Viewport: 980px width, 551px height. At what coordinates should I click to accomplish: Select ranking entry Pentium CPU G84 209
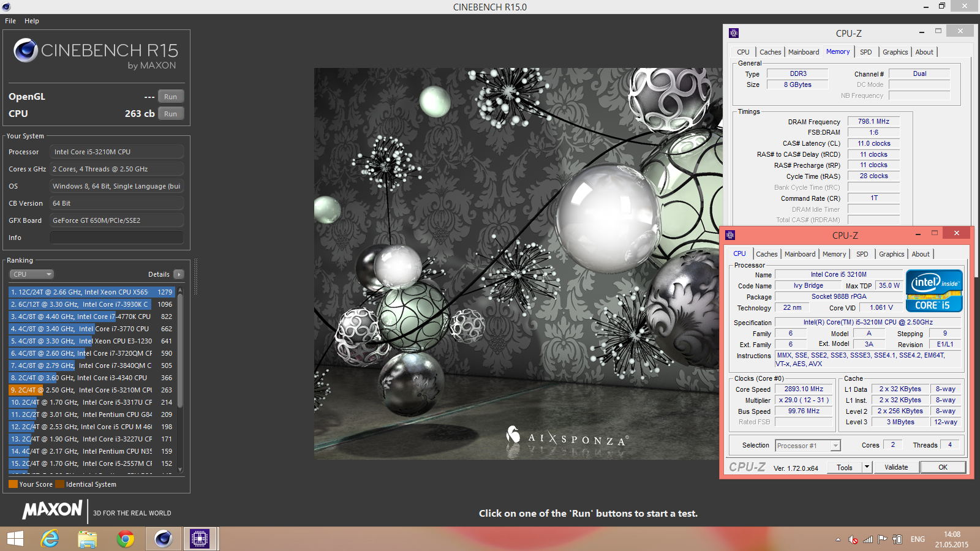click(92, 414)
